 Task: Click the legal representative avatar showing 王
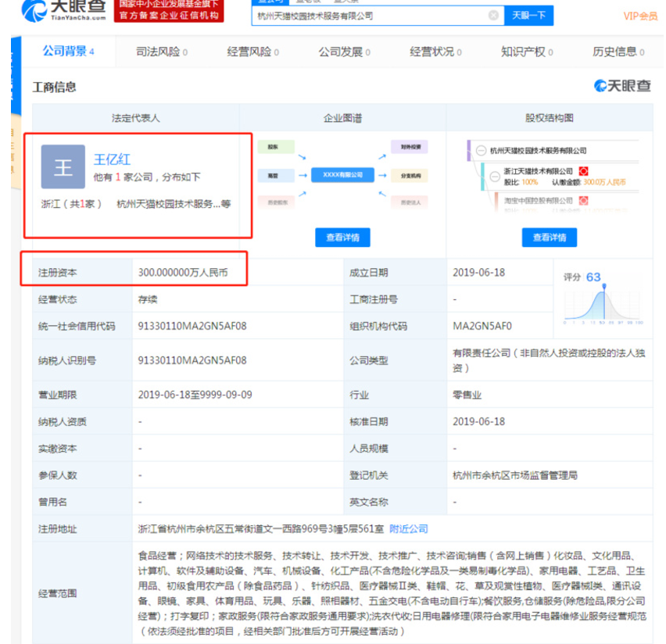(x=63, y=166)
